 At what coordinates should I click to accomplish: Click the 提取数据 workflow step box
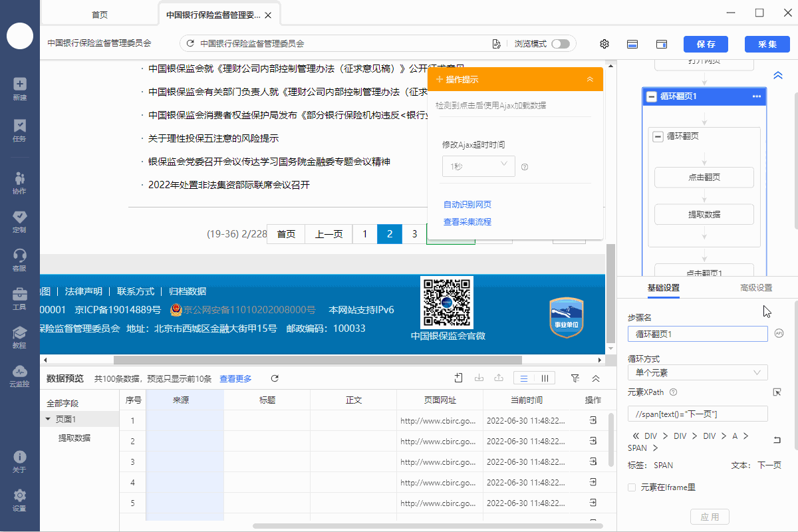point(704,214)
